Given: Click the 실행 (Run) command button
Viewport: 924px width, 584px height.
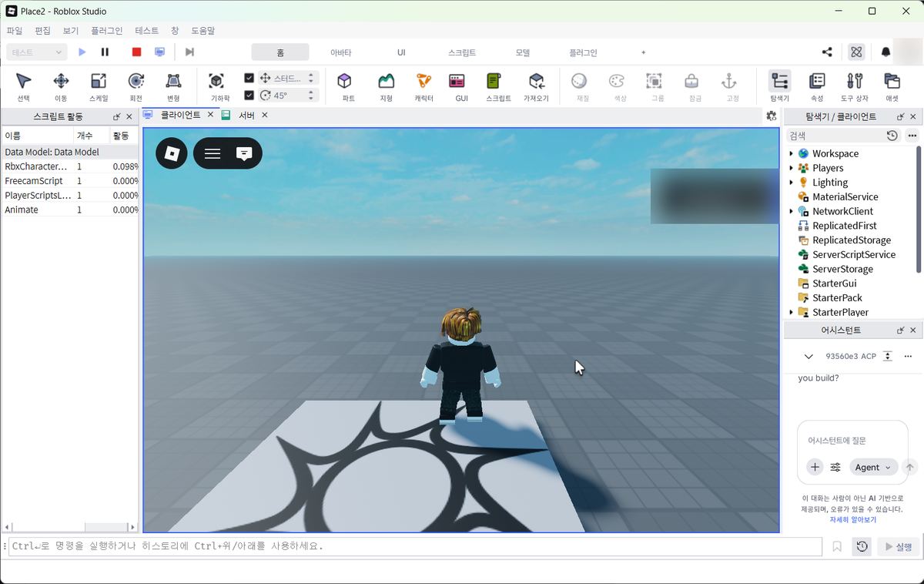Looking at the screenshot, I should 899,547.
